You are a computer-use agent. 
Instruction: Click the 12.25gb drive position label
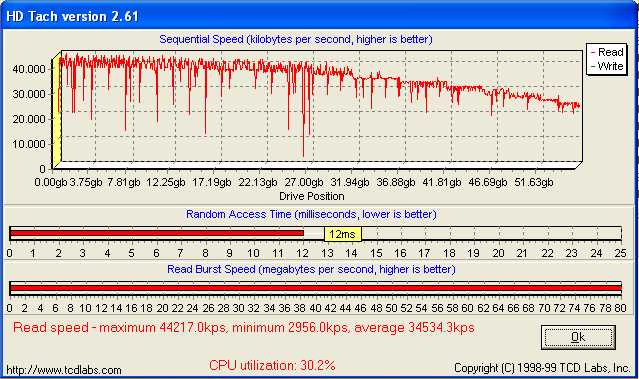pyautogui.click(x=165, y=182)
